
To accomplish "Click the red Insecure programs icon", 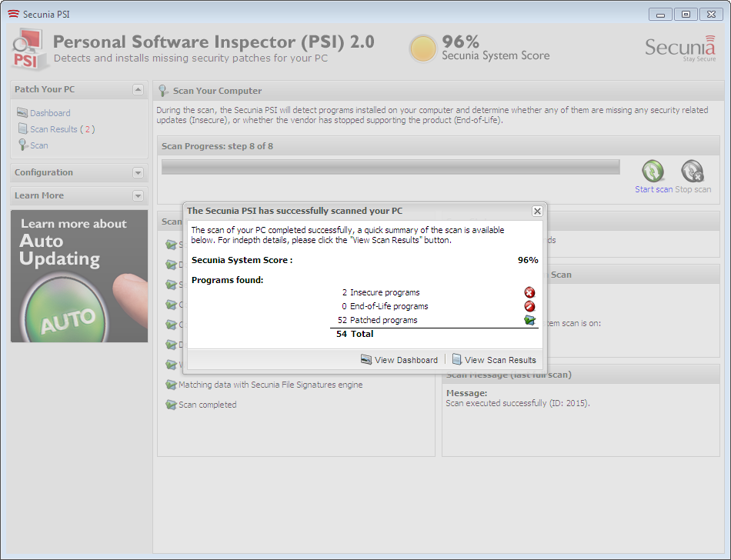I will [529, 292].
